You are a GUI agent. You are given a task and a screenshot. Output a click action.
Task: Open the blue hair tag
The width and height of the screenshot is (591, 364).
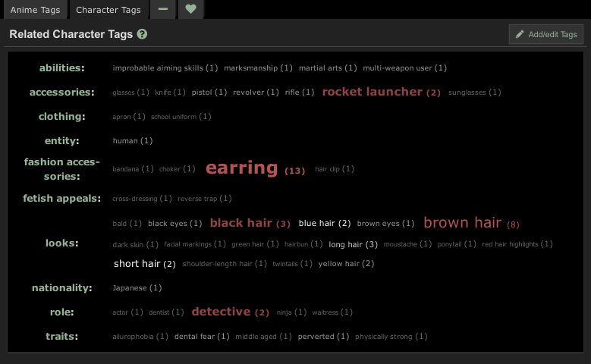click(x=317, y=224)
